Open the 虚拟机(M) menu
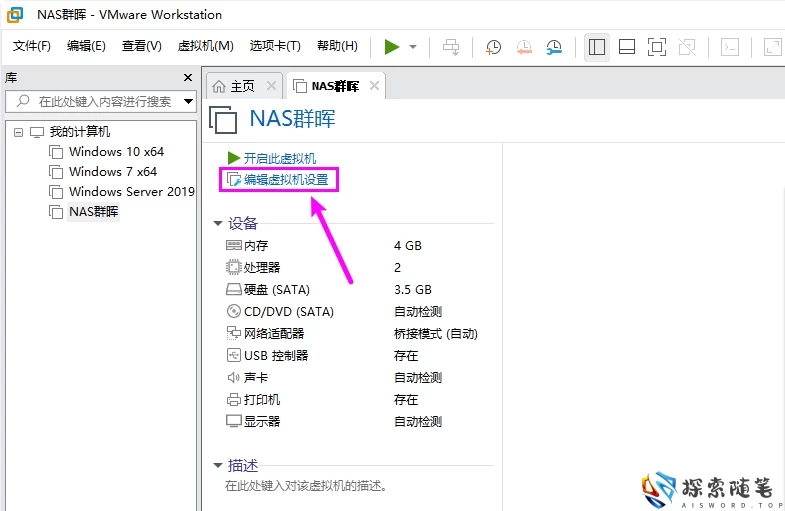Viewport: 785px width, 511px height. (x=205, y=46)
